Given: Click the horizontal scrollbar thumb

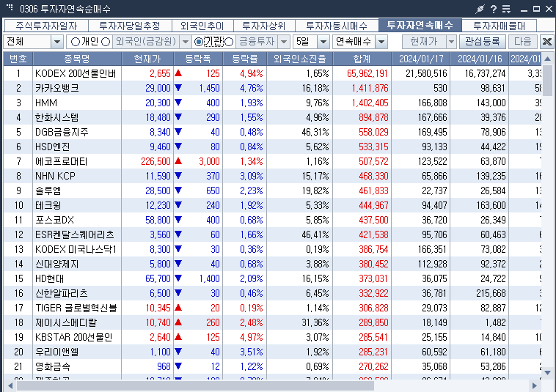Looking at the screenshot, I should coord(195,385).
